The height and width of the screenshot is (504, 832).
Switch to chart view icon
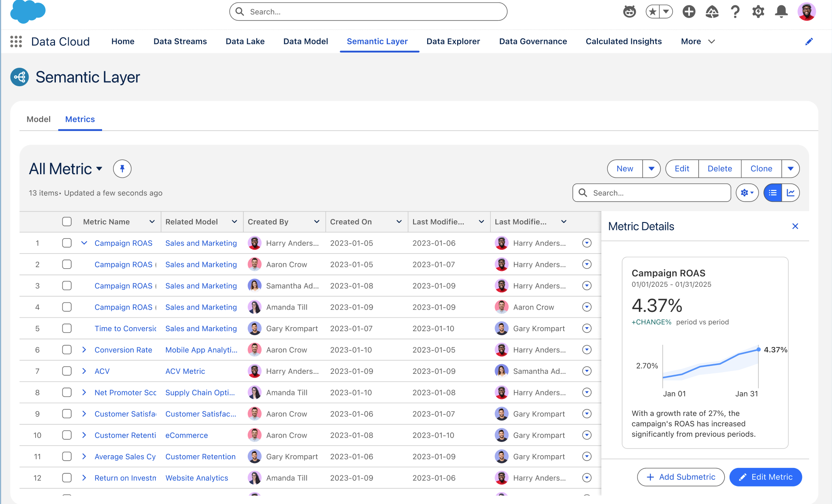click(791, 193)
